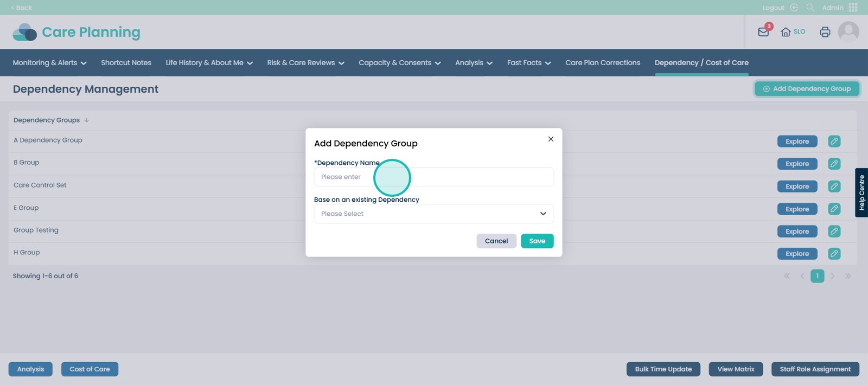Go to Care Plan Corrections tab

coord(602,63)
